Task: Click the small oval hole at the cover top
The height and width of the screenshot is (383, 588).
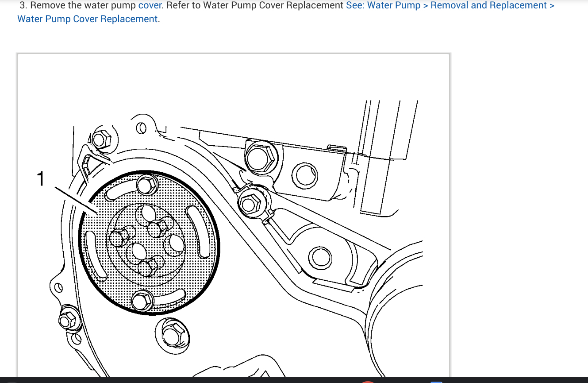Action: coord(141,128)
